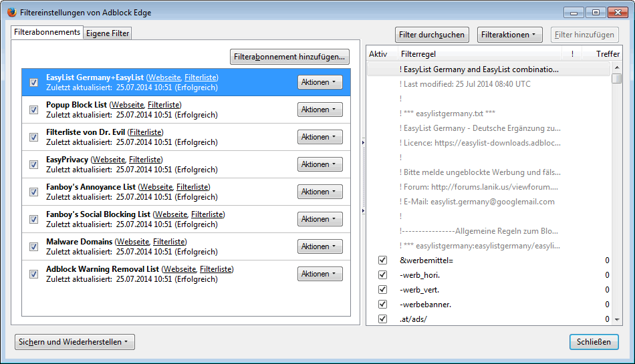Select the Malware Domains subscription row

pyautogui.click(x=186, y=246)
